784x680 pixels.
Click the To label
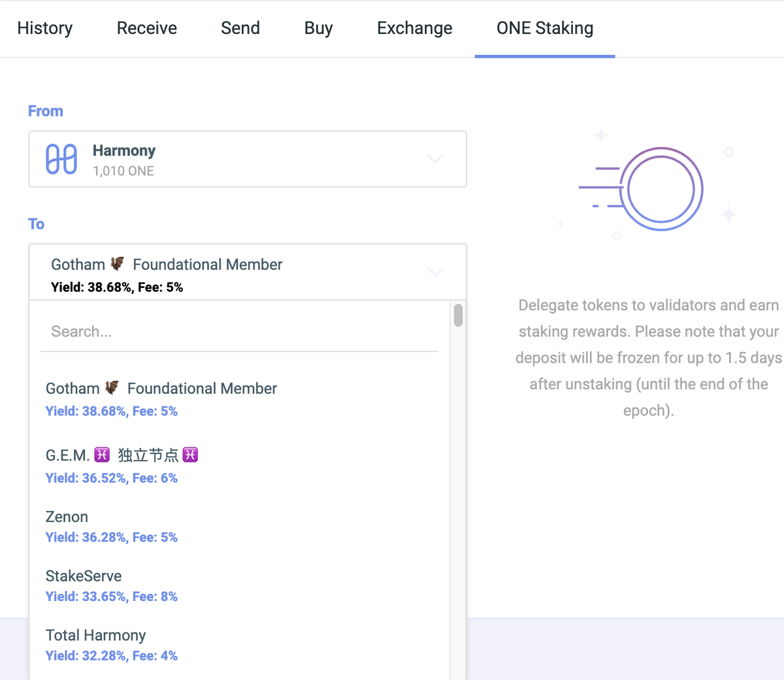point(36,224)
